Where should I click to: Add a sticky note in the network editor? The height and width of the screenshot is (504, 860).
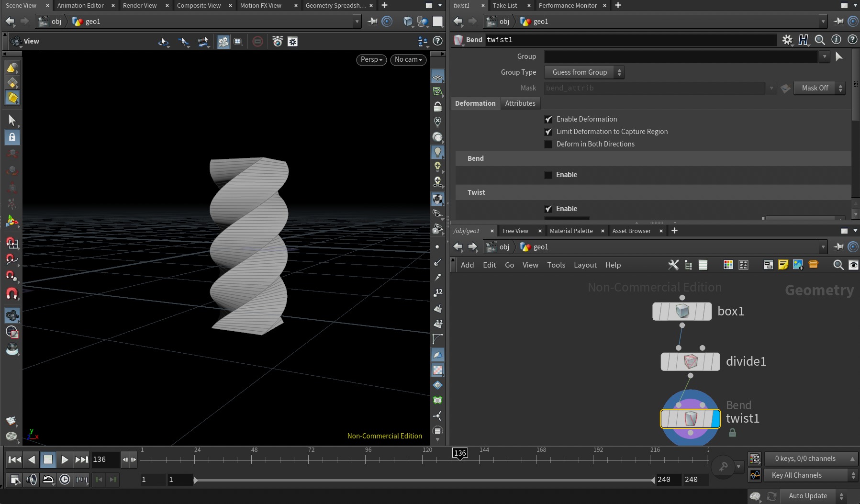pyautogui.click(x=783, y=265)
